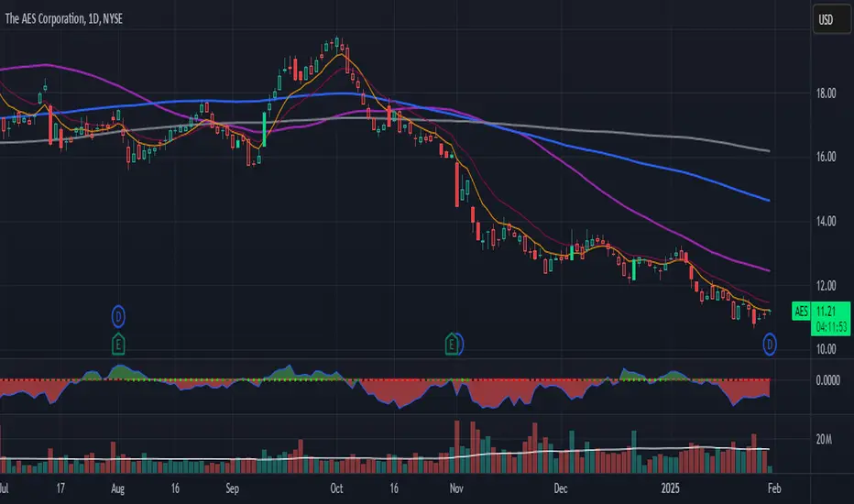Click the 11.21 last price label
854x504 pixels.
point(827,312)
